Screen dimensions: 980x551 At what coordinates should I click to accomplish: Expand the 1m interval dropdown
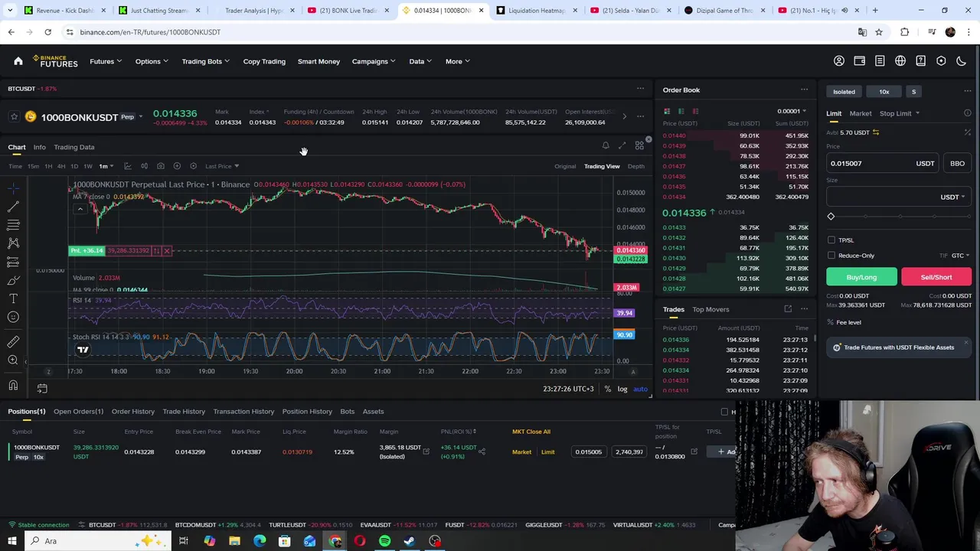(x=105, y=166)
